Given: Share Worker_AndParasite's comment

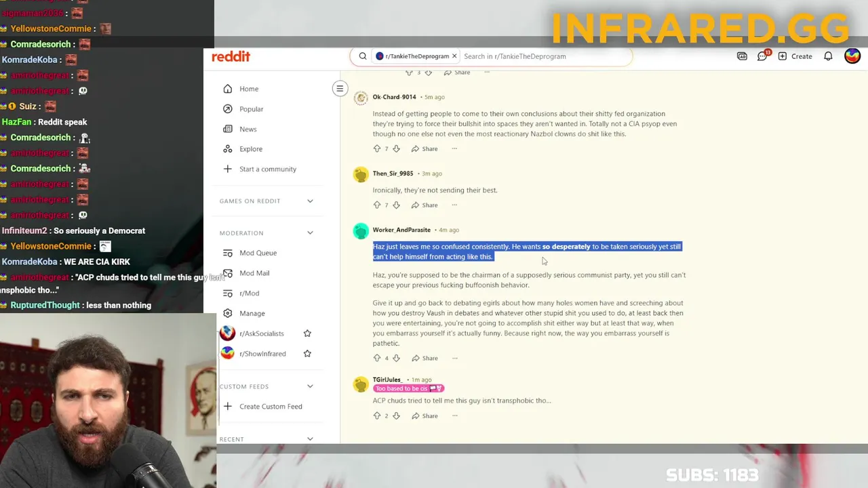Looking at the screenshot, I should point(425,358).
